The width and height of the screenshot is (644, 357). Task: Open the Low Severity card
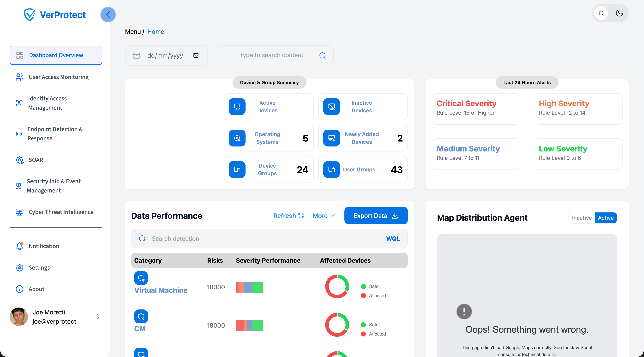pos(578,154)
